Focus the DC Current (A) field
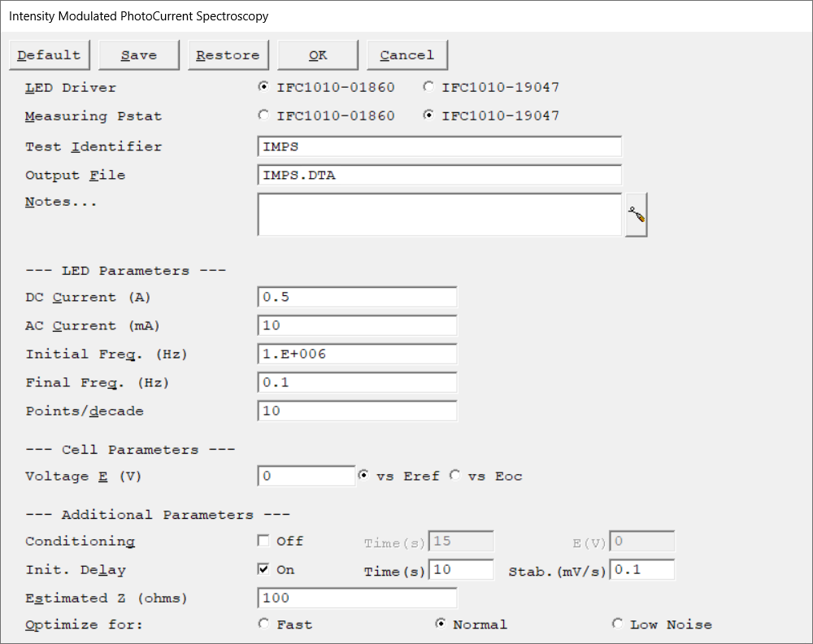The height and width of the screenshot is (644, 813). coord(357,297)
